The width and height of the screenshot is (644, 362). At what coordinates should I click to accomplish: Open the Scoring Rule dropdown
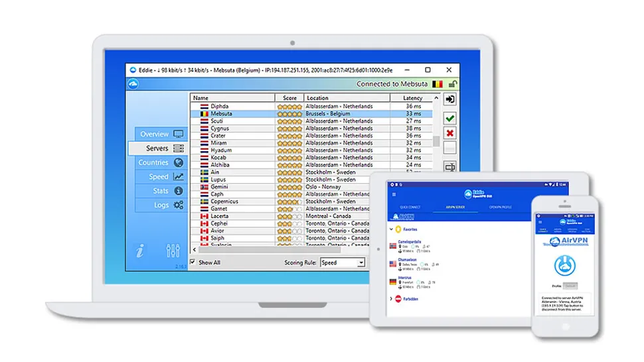point(343,263)
